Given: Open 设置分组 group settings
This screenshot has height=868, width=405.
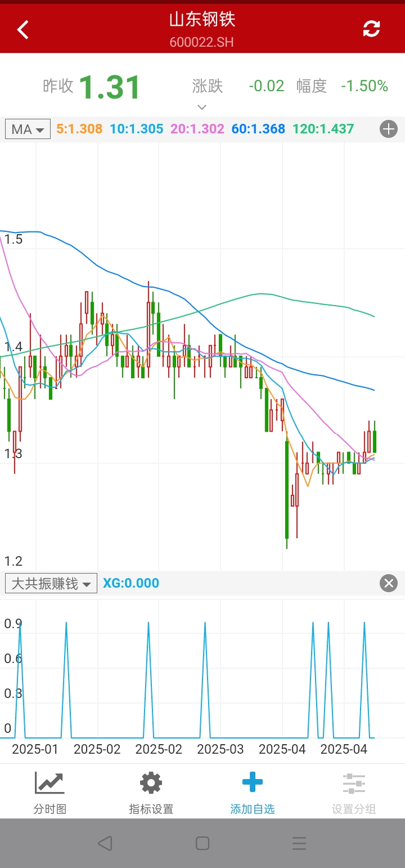Looking at the screenshot, I should [x=354, y=793].
